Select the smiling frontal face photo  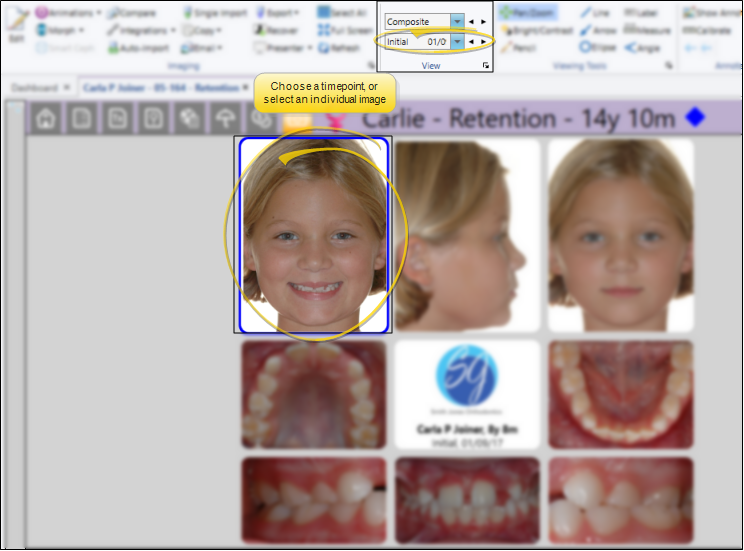[314, 235]
